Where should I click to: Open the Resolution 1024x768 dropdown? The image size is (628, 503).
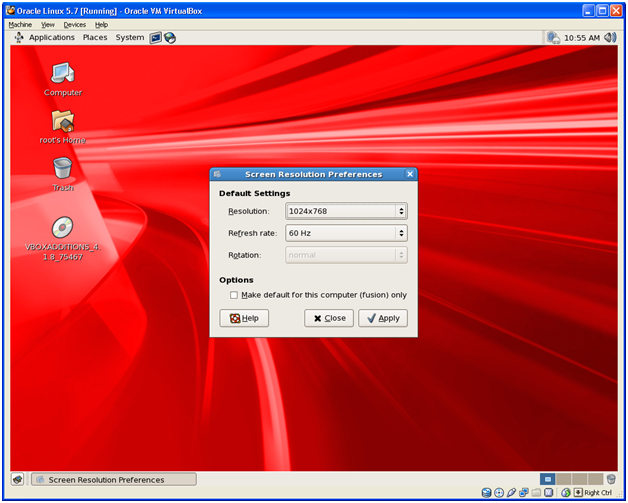click(x=346, y=211)
